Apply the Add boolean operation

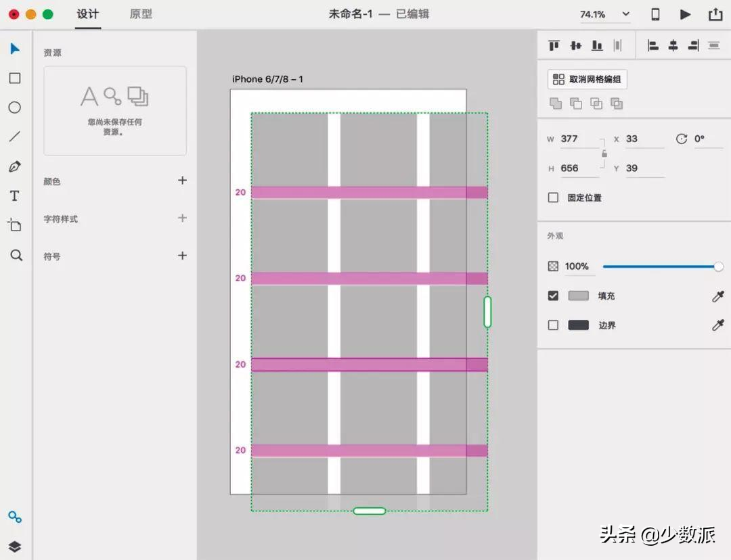(556, 103)
